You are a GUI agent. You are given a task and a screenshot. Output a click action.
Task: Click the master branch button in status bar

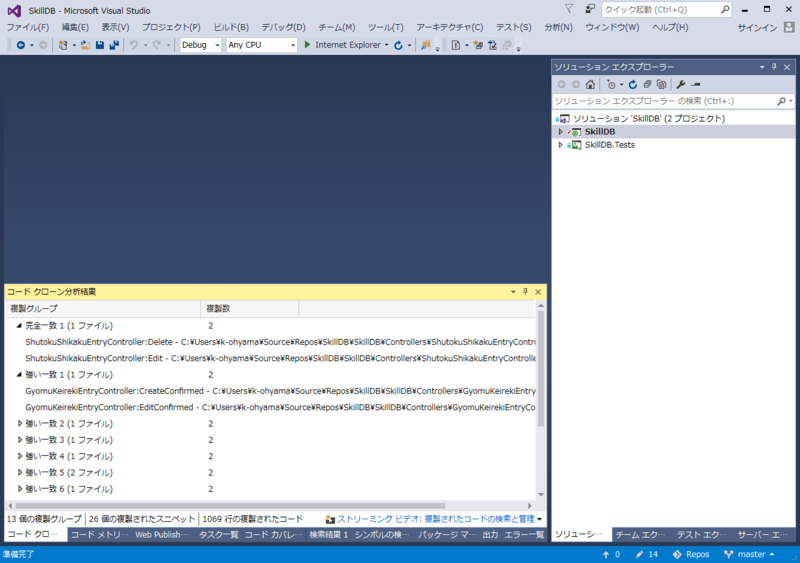point(749,554)
